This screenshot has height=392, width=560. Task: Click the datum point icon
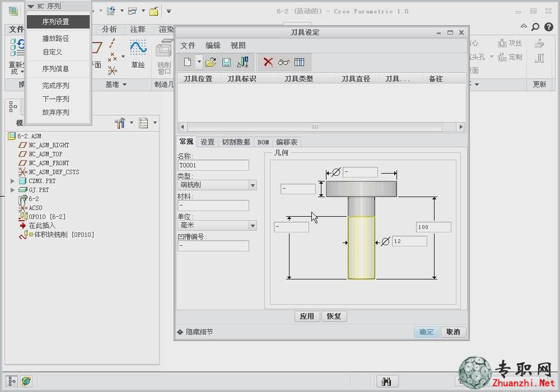[113, 57]
